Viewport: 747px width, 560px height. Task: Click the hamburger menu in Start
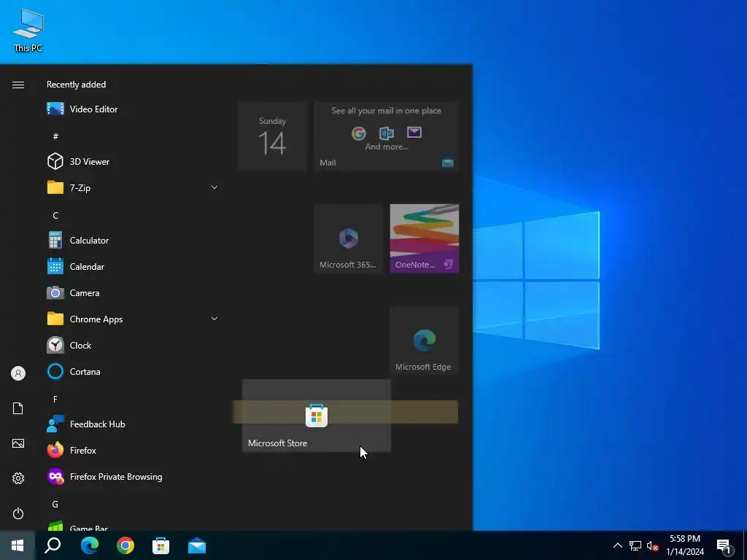pos(18,85)
